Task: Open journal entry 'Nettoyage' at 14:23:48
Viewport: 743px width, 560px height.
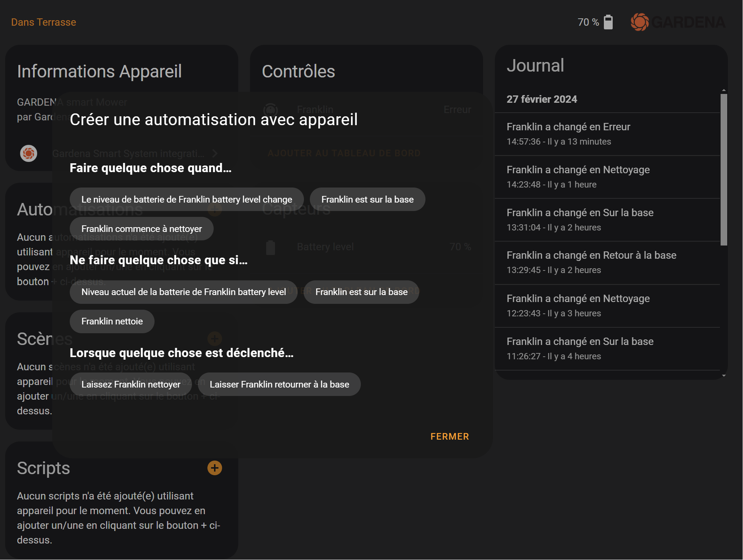Action: click(x=607, y=177)
